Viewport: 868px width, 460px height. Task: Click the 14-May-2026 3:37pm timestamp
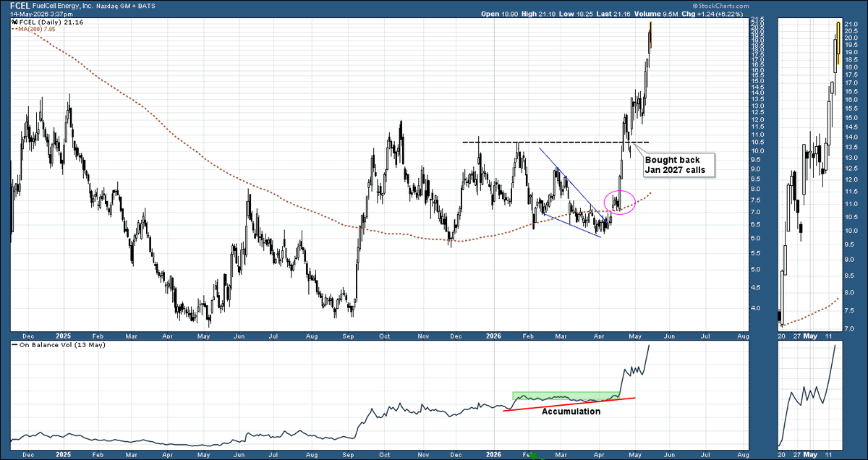tap(41, 14)
